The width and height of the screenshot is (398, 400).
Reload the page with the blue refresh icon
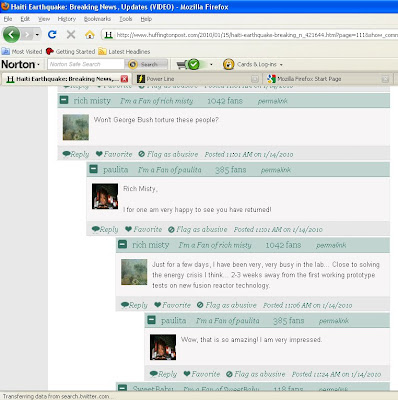[52, 34]
